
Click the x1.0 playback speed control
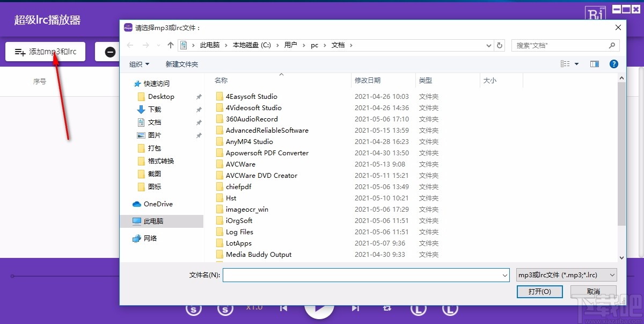[x=254, y=306]
